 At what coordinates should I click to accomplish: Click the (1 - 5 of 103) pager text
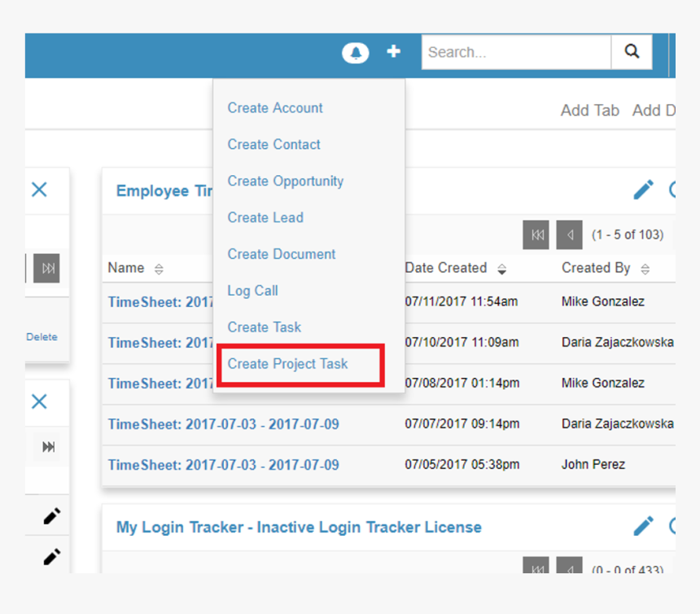(x=628, y=235)
